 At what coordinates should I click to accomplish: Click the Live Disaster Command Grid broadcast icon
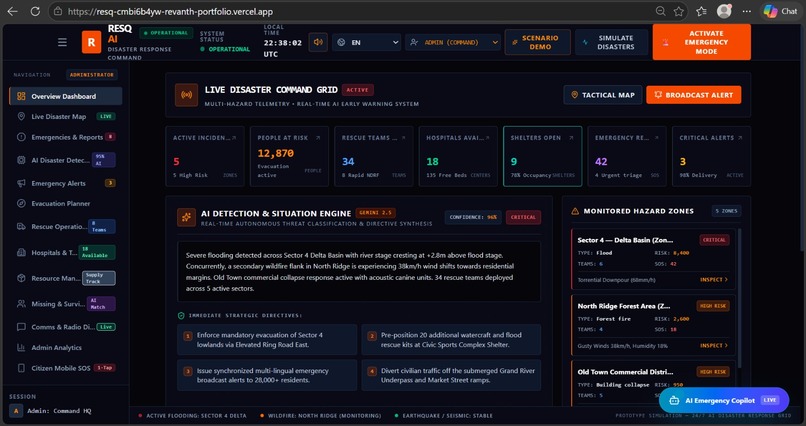tap(186, 95)
